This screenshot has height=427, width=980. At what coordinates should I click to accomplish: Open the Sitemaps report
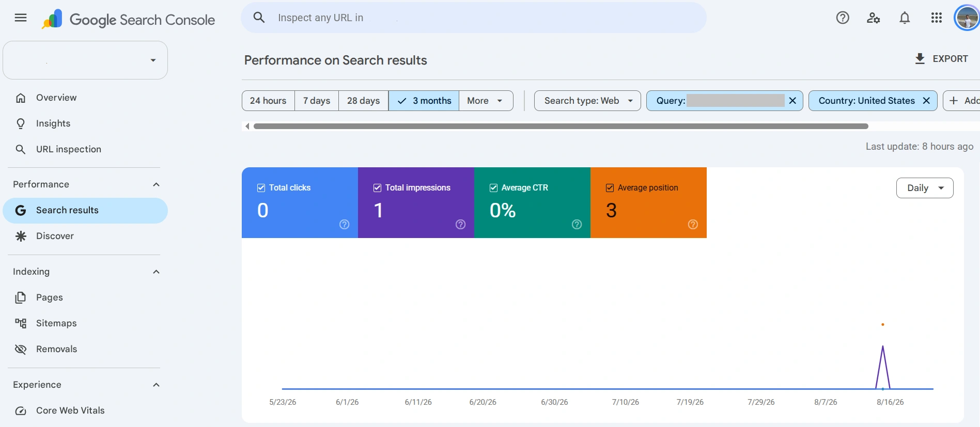coord(85,323)
